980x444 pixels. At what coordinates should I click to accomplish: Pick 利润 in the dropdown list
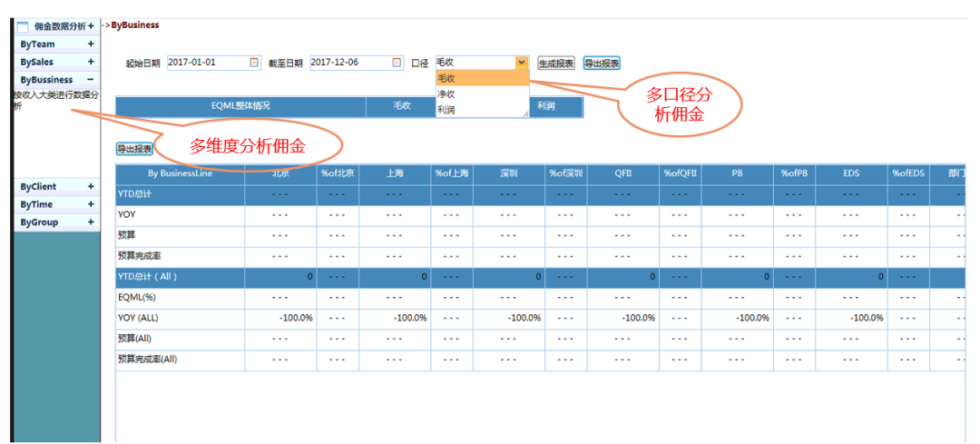click(x=481, y=109)
